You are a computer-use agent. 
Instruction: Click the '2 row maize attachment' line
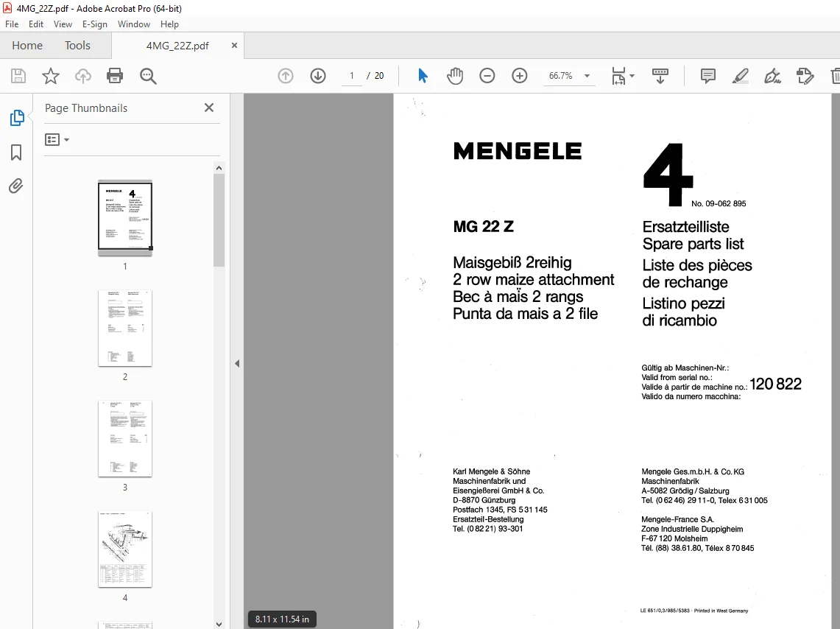coord(534,280)
